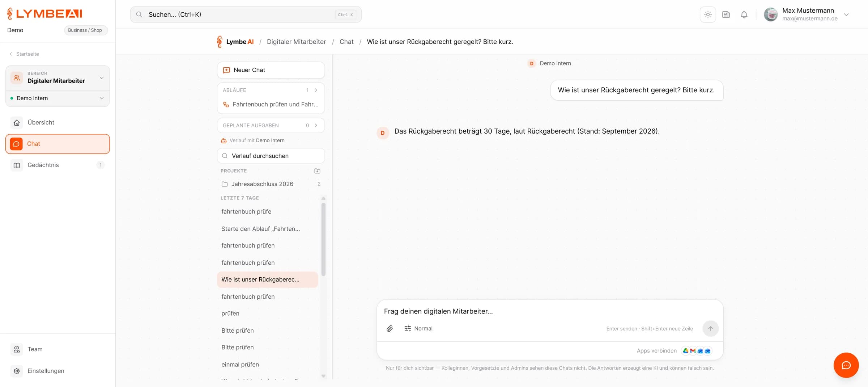Open the chat titled 'prüfen'
868x387 pixels.
[268, 314]
